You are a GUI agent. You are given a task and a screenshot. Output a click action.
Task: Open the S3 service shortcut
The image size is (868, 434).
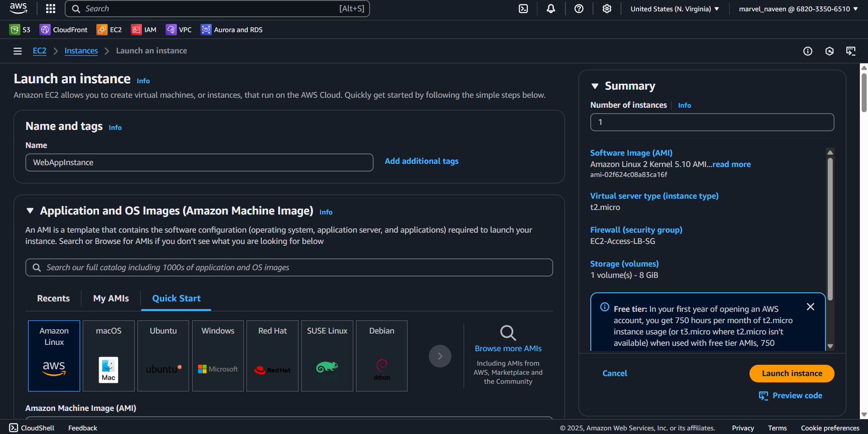pyautogui.click(x=20, y=30)
